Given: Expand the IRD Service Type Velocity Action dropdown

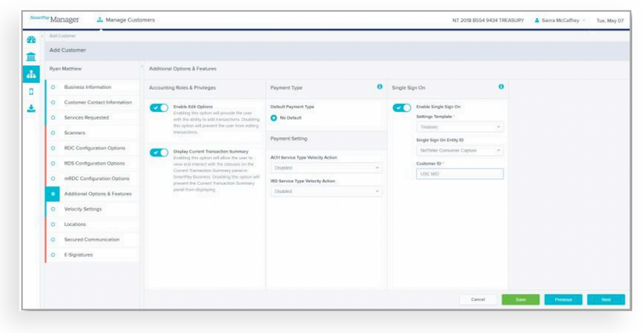Looking at the screenshot, I should tap(326, 191).
